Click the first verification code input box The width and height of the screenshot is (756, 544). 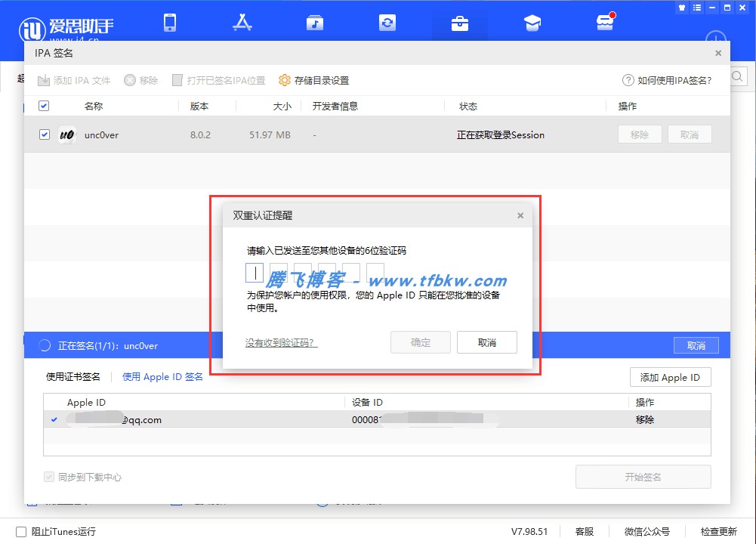(255, 272)
